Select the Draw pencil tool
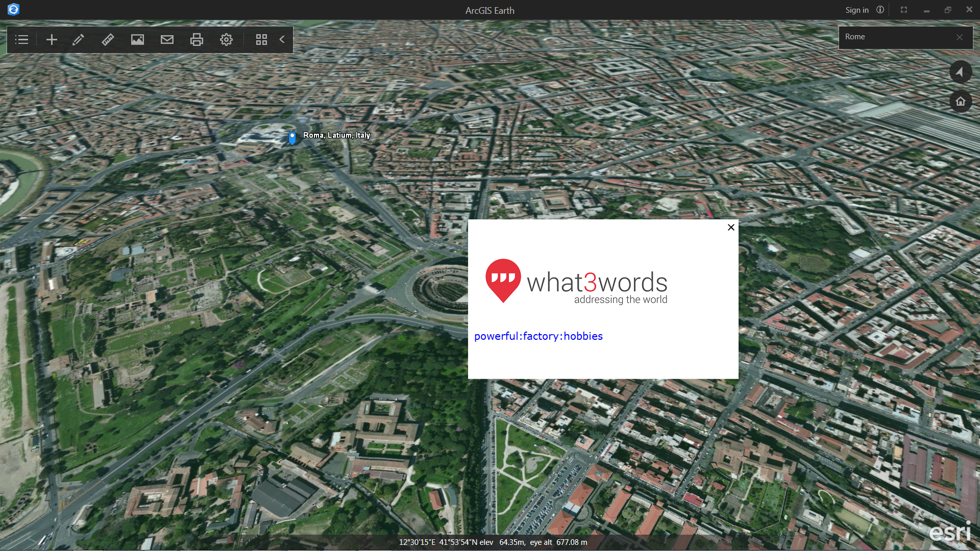The width and height of the screenshot is (980, 551). [78, 40]
